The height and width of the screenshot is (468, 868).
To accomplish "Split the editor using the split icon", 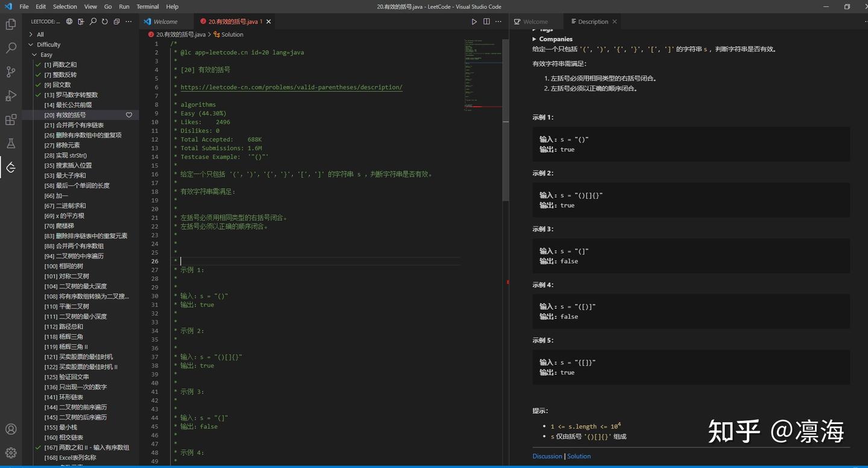I will coord(486,21).
